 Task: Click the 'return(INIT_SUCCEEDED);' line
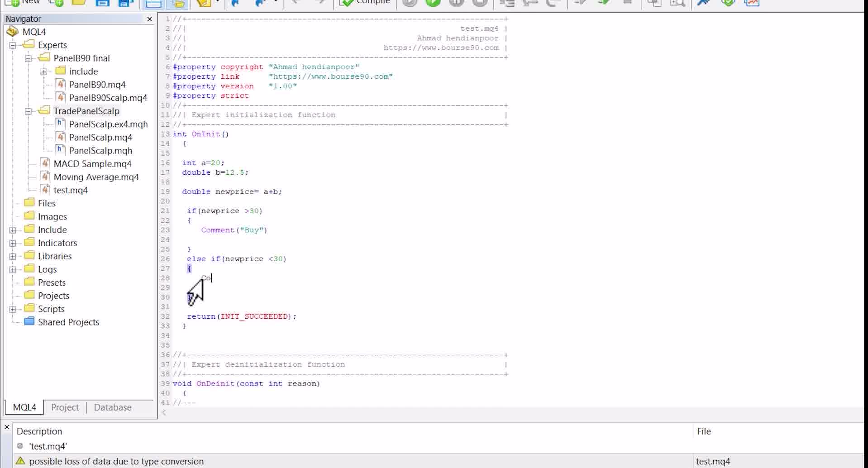242,316
